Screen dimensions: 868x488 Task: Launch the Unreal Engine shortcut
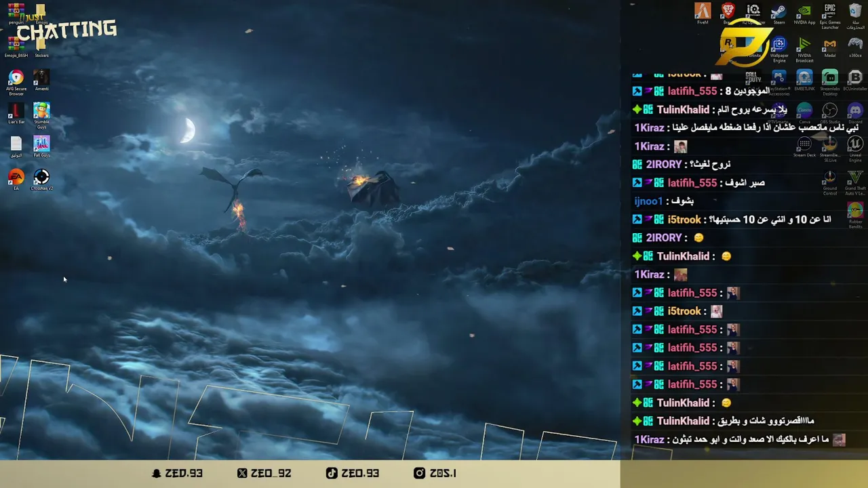click(855, 148)
